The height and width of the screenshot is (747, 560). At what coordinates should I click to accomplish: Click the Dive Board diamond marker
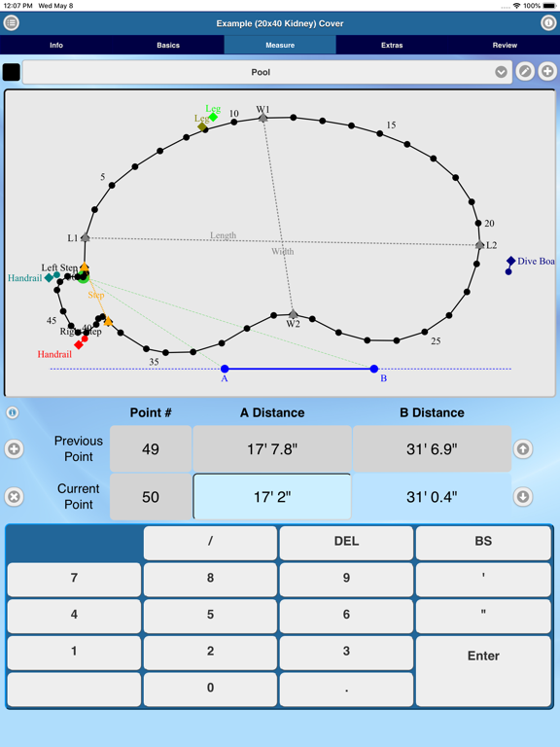pos(511,261)
